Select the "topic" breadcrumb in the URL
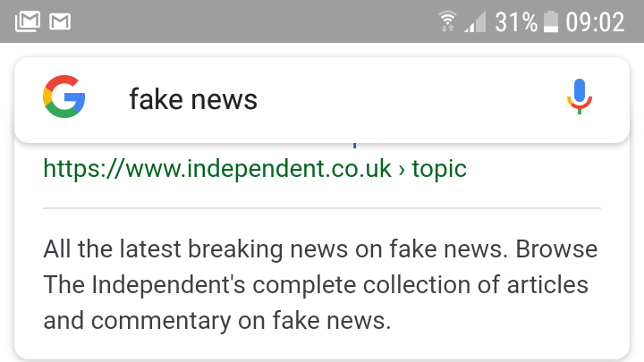Screen dimensions: 644x362 (x=439, y=169)
